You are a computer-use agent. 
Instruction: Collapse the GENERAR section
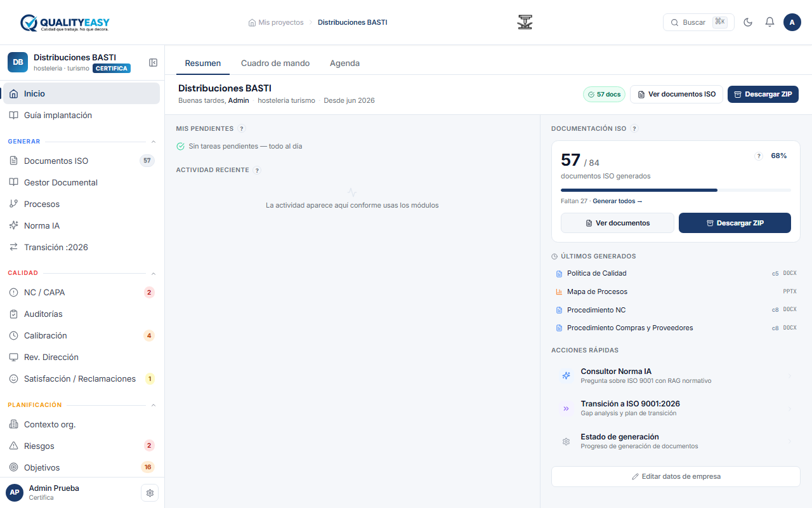tap(153, 142)
